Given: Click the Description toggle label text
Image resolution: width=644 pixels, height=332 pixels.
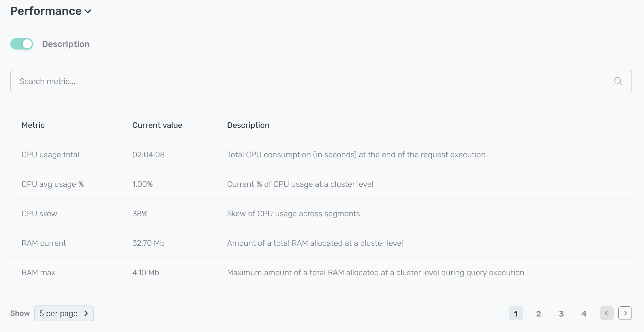Looking at the screenshot, I should click(65, 44).
